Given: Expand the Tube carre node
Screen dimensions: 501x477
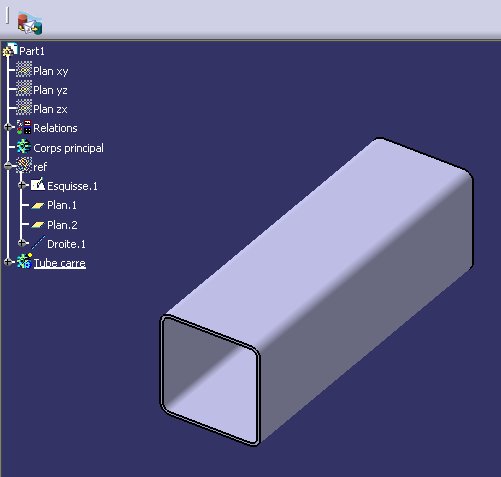Looking at the screenshot, I should [x=8, y=262].
